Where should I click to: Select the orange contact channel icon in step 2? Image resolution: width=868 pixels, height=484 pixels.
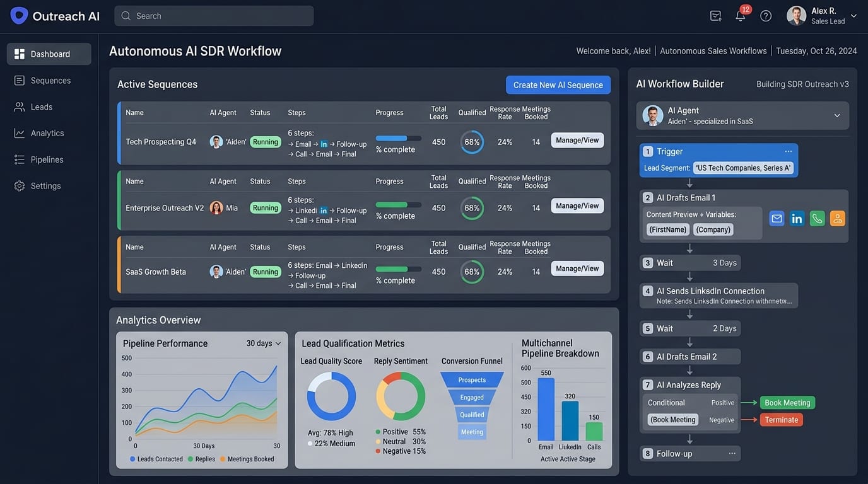838,219
